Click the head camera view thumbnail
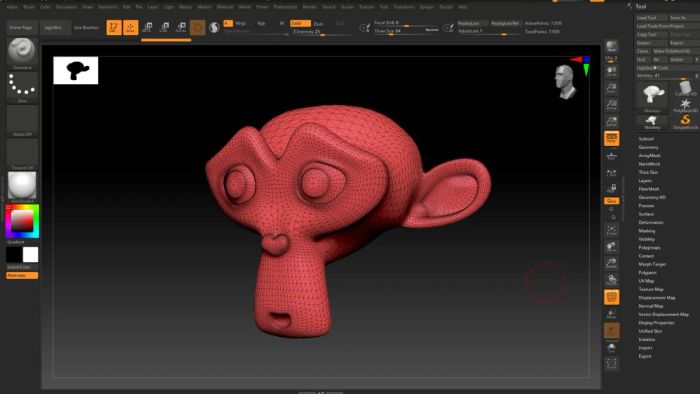The image size is (700, 394). [x=565, y=82]
